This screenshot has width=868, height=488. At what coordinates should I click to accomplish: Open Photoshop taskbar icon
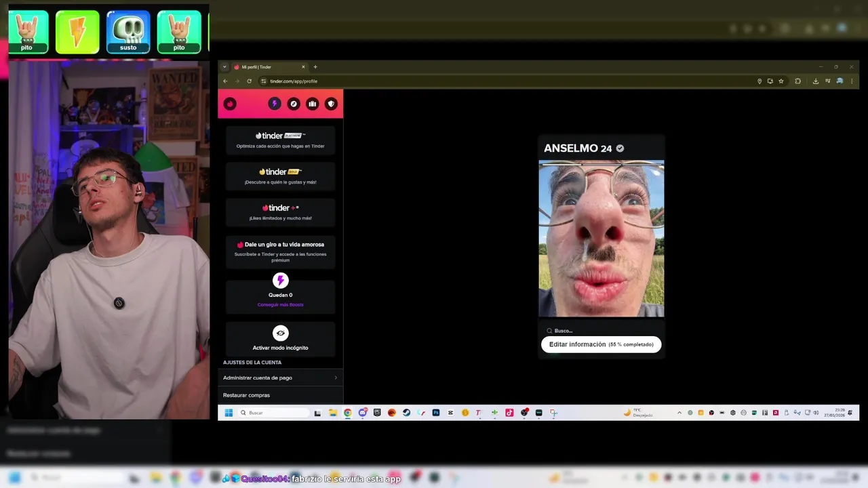[x=436, y=413]
